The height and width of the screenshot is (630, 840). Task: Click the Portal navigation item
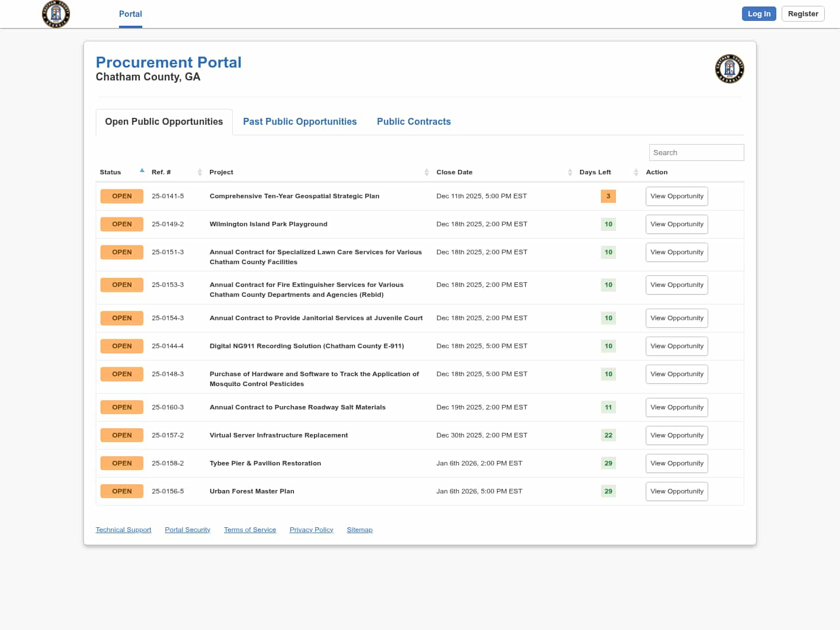(x=130, y=14)
